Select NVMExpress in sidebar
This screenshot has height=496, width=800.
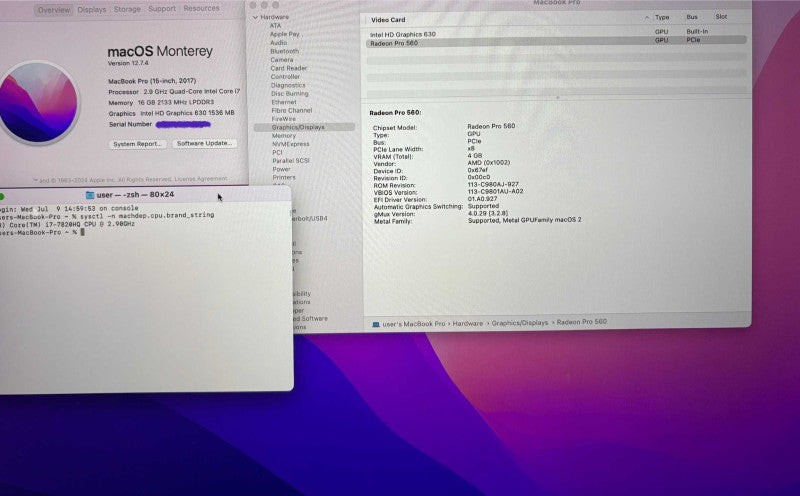[291, 144]
